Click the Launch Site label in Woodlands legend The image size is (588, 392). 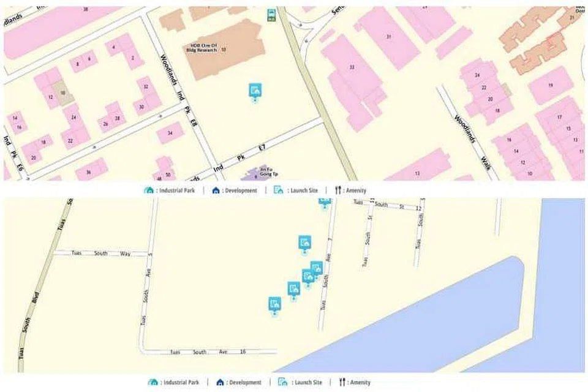click(304, 190)
